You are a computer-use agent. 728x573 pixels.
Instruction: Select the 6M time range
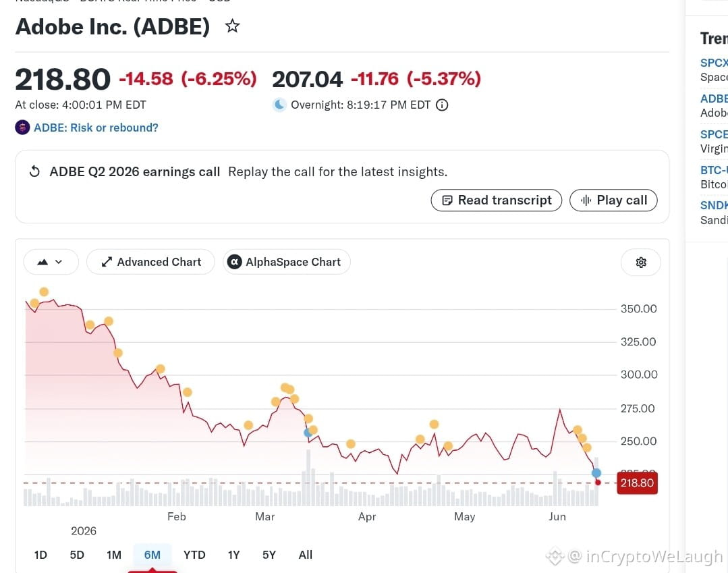[x=152, y=555]
